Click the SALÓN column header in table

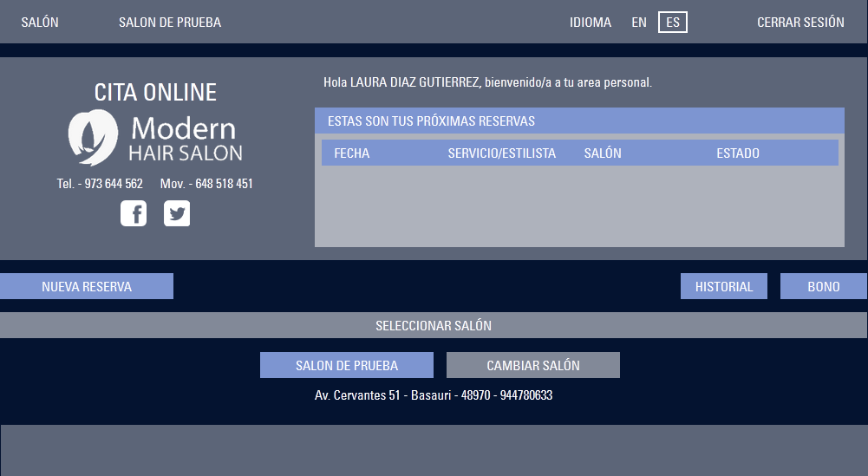click(603, 153)
